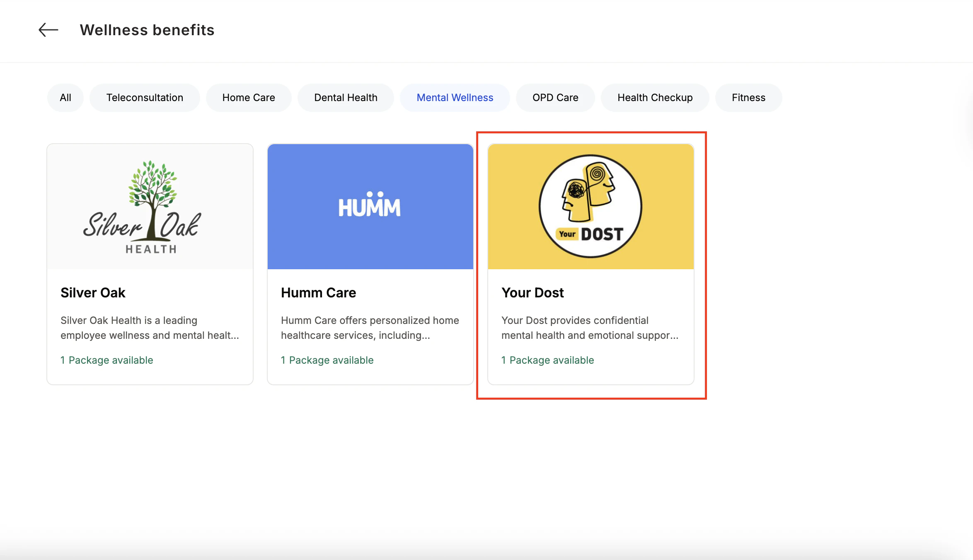The width and height of the screenshot is (973, 560).
Task: Open the Home Care filter
Action: click(249, 98)
